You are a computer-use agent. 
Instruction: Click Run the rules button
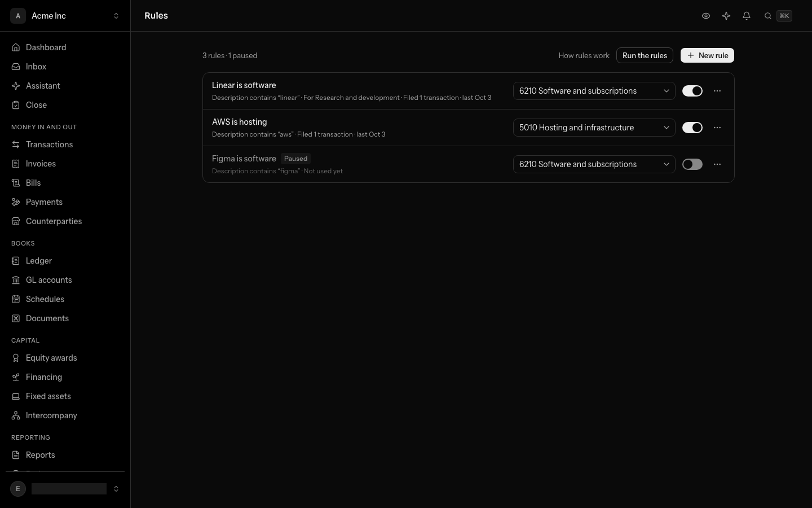click(x=645, y=55)
